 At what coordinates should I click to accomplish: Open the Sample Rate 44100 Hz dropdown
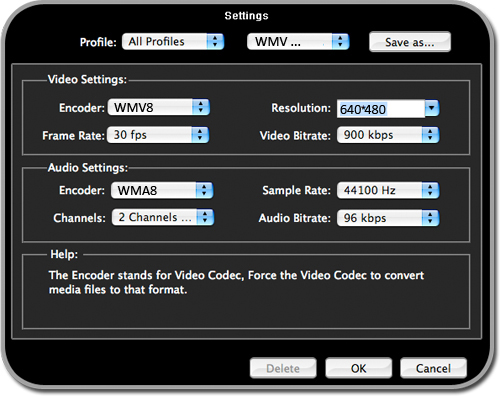[388, 190]
